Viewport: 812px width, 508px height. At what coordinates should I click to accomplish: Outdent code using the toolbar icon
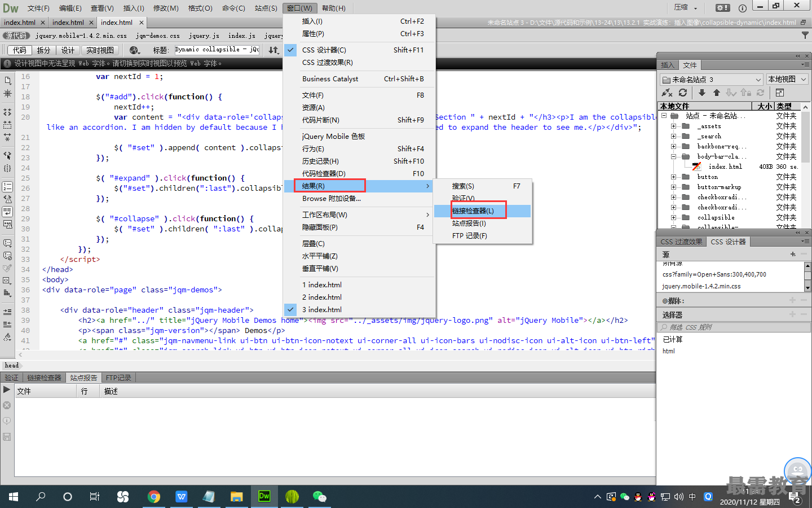click(7, 324)
